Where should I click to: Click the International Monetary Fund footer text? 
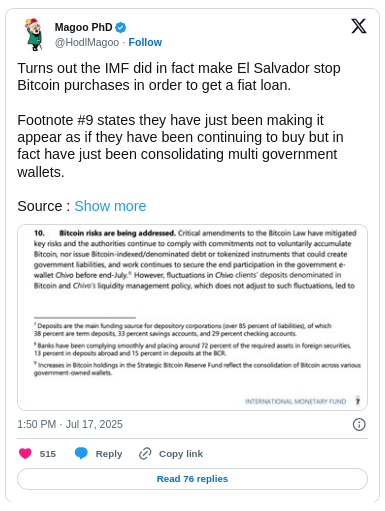(x=296, y=401)
